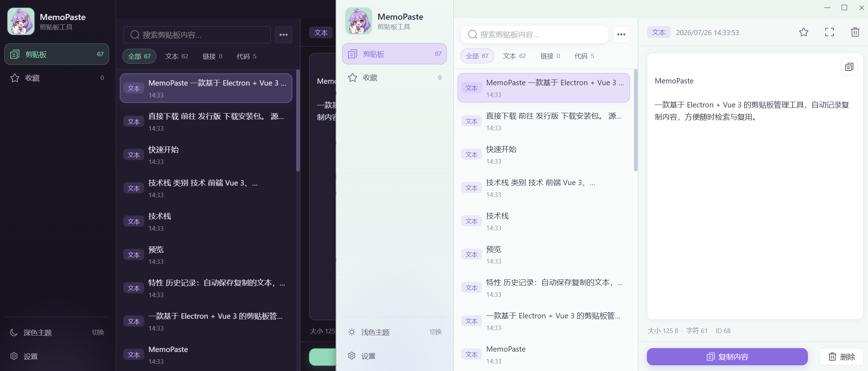Select 预览 entry in light window list

pos(544,255)
